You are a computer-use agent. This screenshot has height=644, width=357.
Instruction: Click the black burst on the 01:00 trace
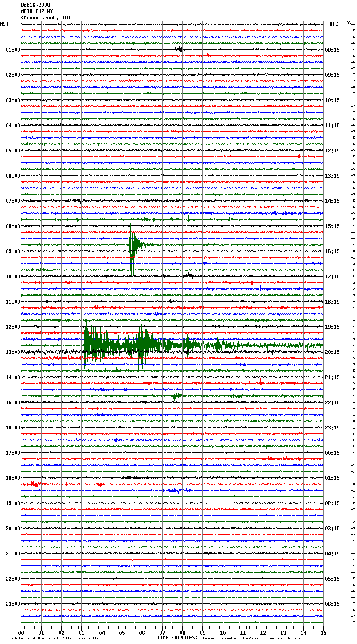[x=180, y=49]
